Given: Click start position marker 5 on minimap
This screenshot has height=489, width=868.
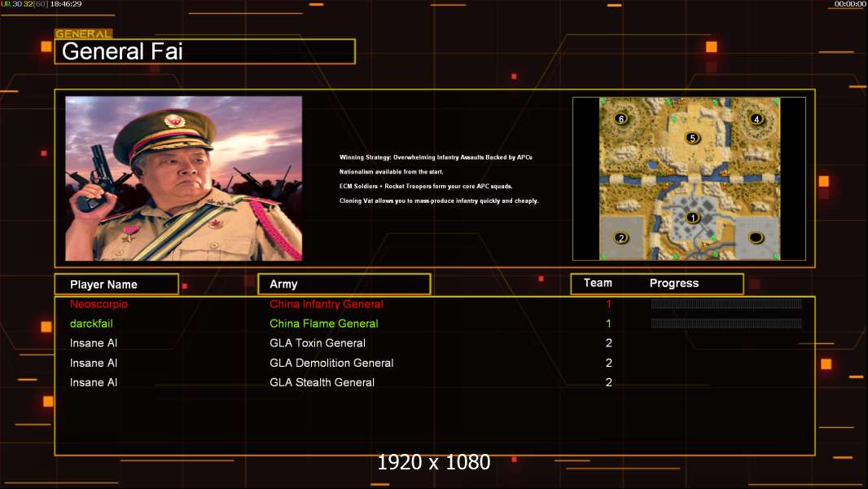Looking at the screenshot, I should (x=692, y=138).
